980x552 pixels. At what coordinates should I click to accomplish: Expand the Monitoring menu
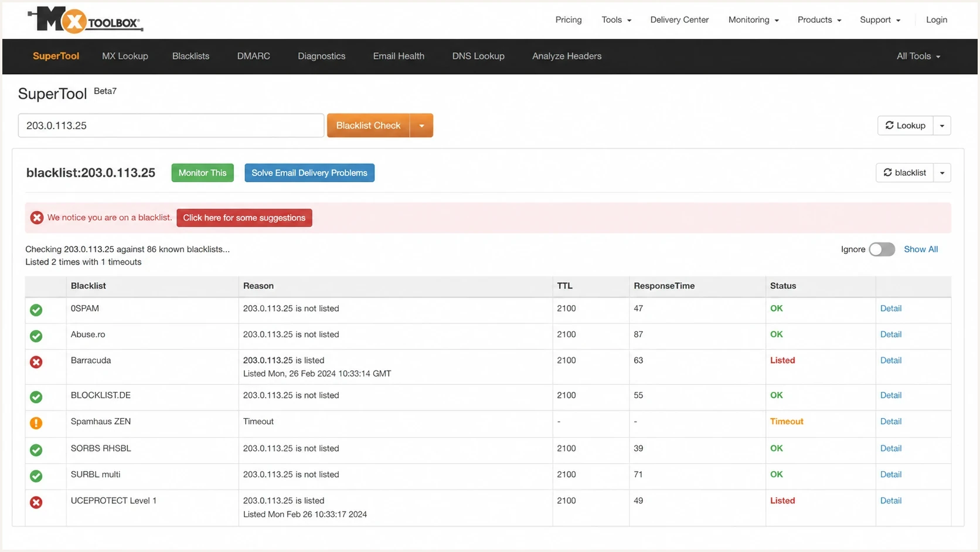[753, 20]
